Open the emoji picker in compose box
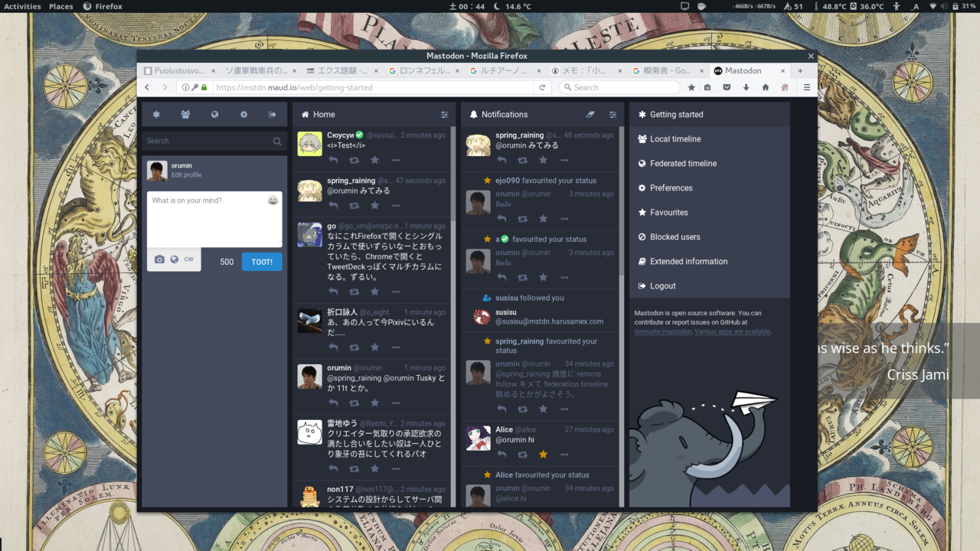This screenshot has height=551, width=980. [273, 201]
